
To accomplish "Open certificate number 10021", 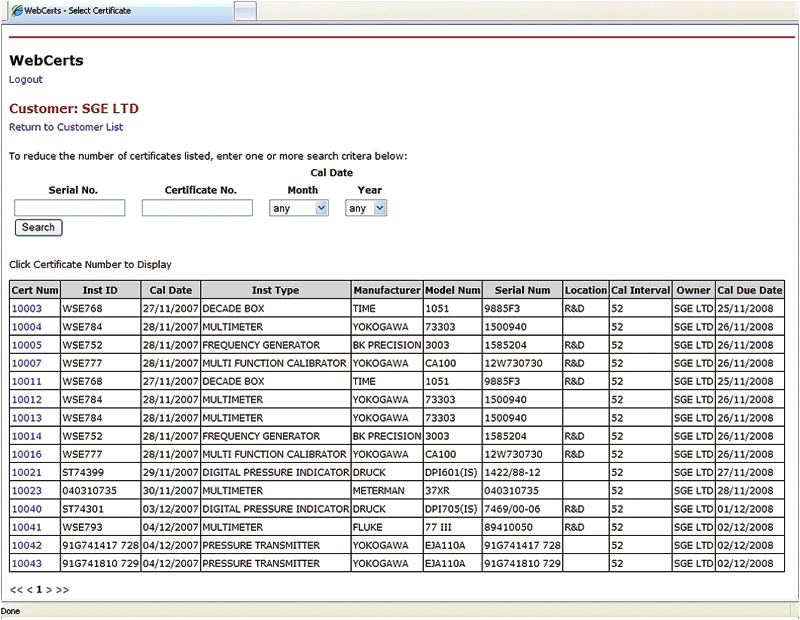I will pos(26,472).
